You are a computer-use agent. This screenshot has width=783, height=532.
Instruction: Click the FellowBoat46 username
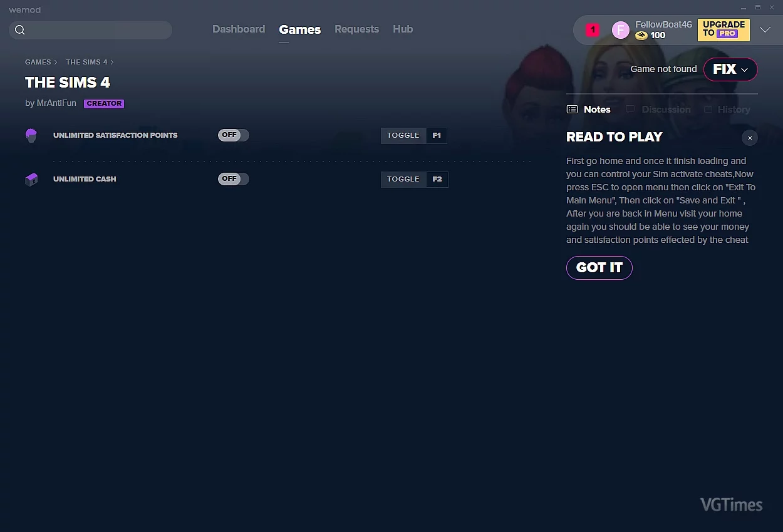(663, 24)
